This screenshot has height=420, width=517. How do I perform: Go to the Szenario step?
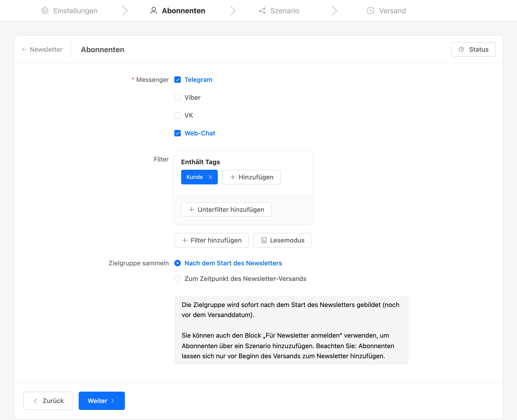(x=279, y=11)
